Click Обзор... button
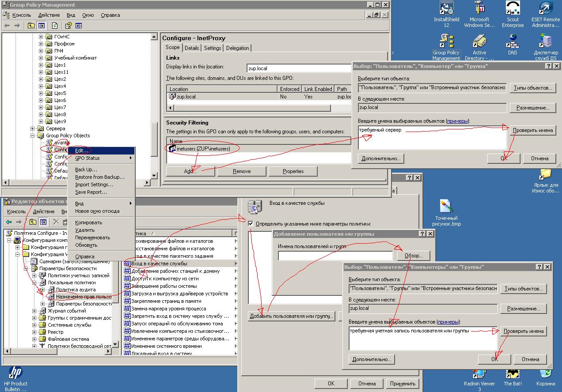This screenshot has width=562, height=392. 414,256
